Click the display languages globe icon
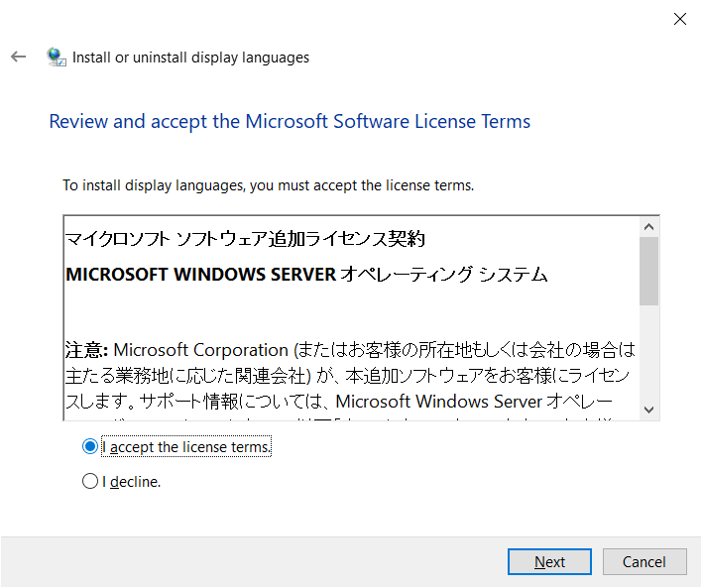This screenshot has width=702, height=588. coord(57,58)
